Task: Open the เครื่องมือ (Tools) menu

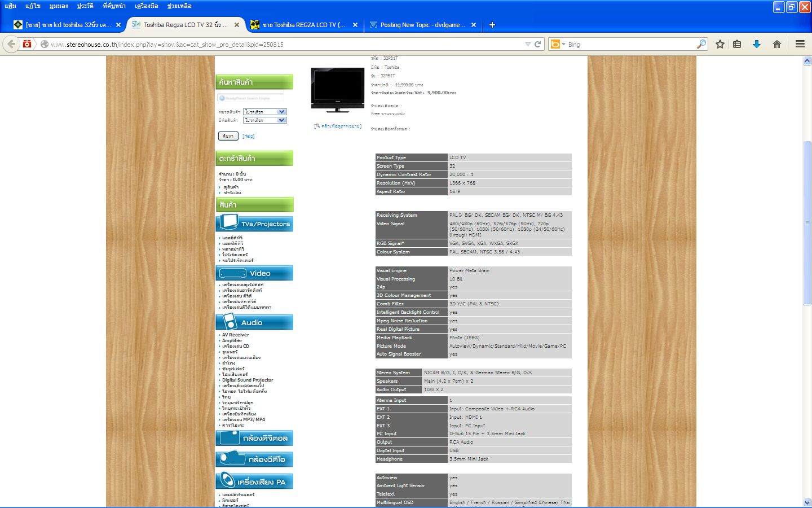Action: click(x=147, y=6)
